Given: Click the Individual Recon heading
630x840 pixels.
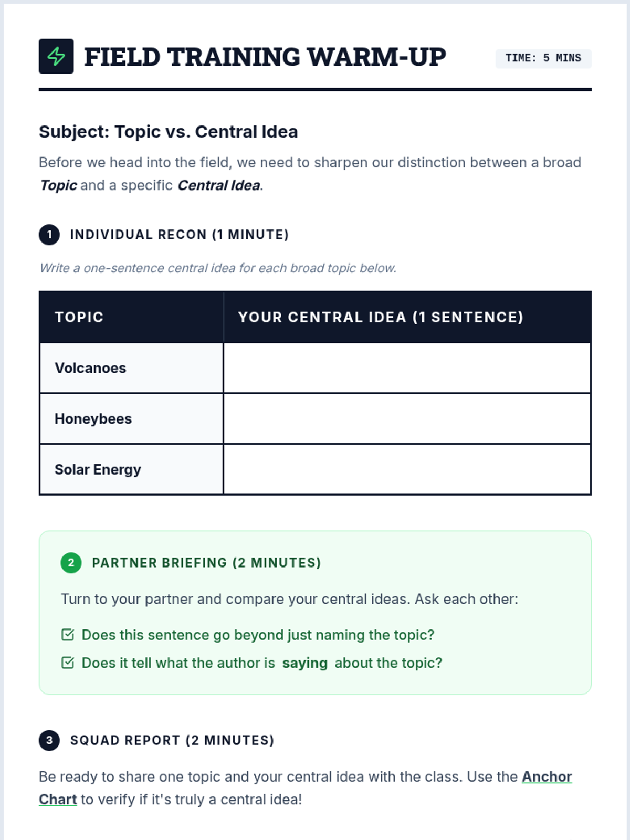Looking at the screenshot, I should click(x=180, y=235).
